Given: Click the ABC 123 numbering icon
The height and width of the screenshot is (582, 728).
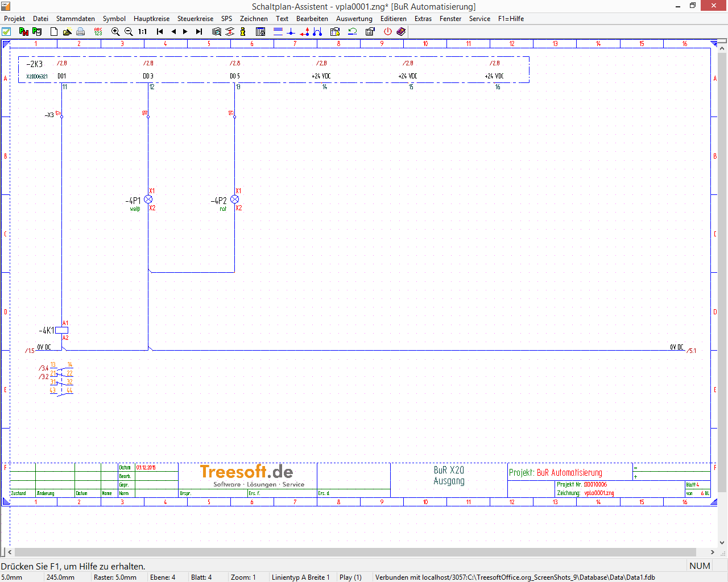Looking at the screenshot, I should (98, 32).
